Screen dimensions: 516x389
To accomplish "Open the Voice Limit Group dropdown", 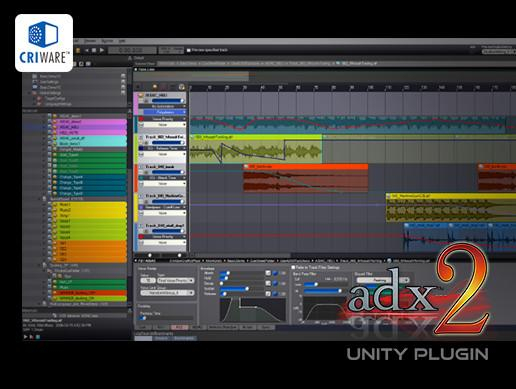I will 167,293.
